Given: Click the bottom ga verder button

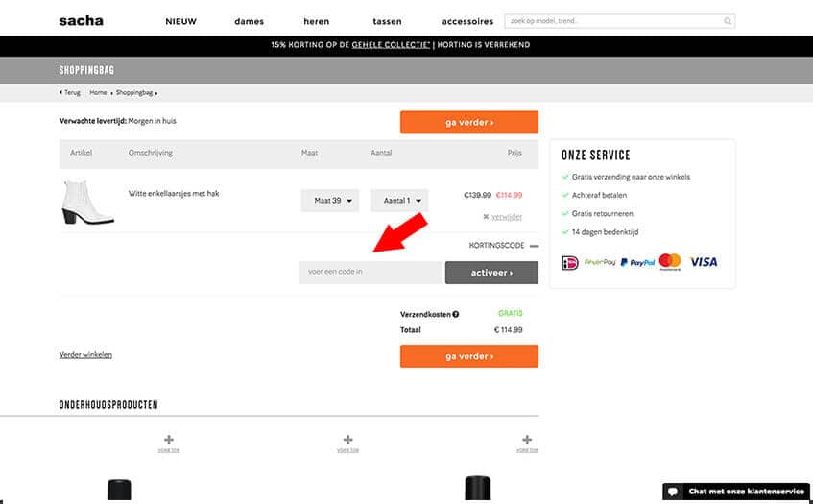Looking at the screenshot, I should [x=468, y=356].
